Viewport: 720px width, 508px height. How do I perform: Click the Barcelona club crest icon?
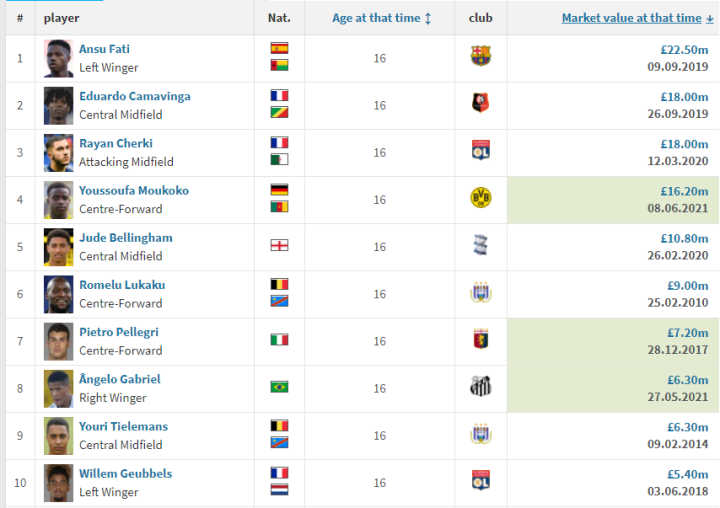(481, 57)
